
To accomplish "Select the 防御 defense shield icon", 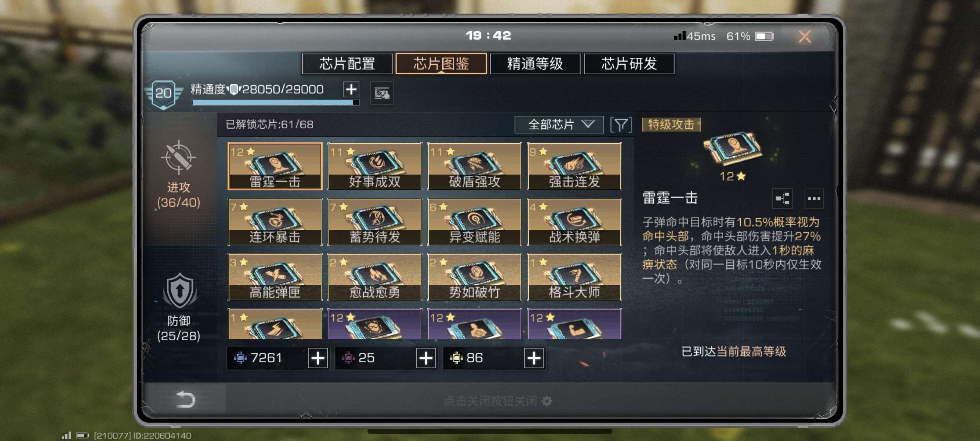I will (x=179, y=290).
